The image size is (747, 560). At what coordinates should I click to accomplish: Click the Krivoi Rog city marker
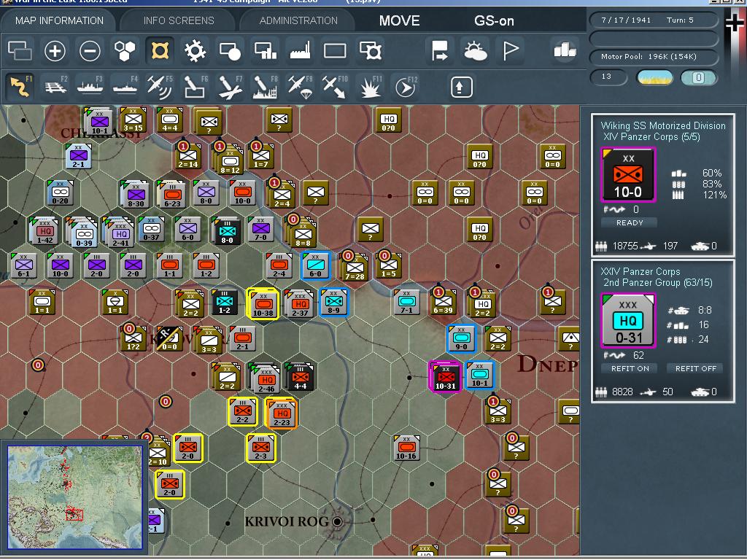(x=337, y=521)
